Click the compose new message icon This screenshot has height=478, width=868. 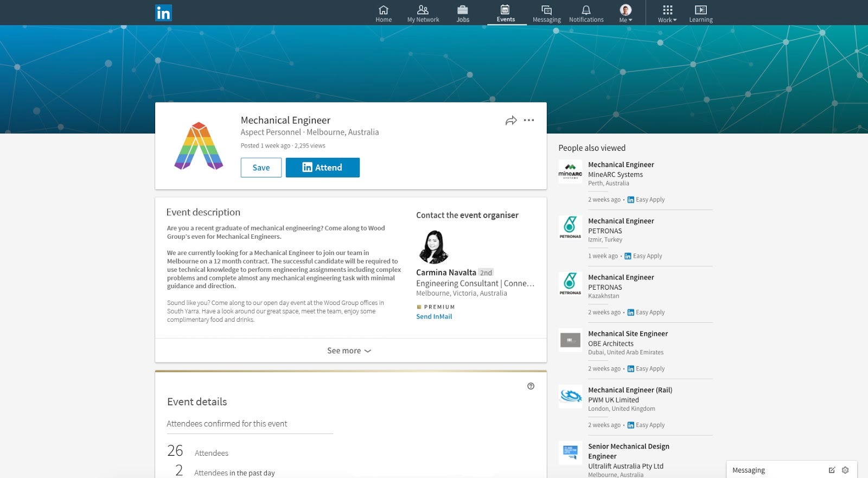click(x=832, y=470)
